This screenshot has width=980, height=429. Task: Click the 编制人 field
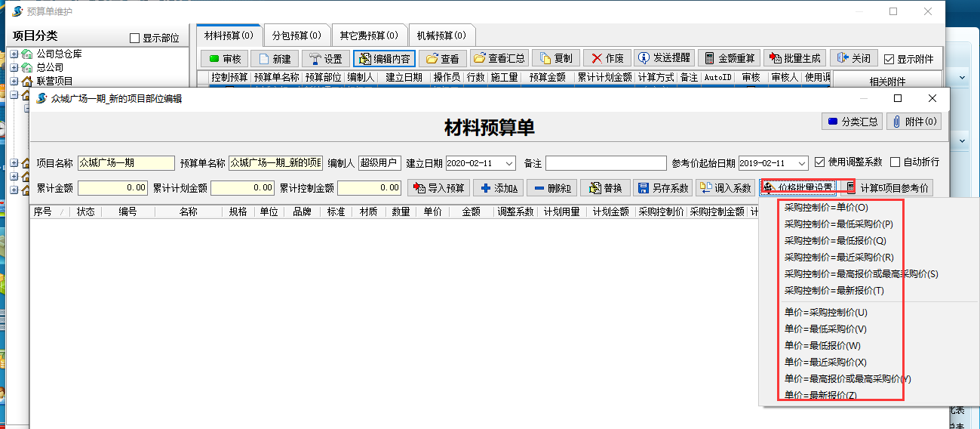(379, 163)
